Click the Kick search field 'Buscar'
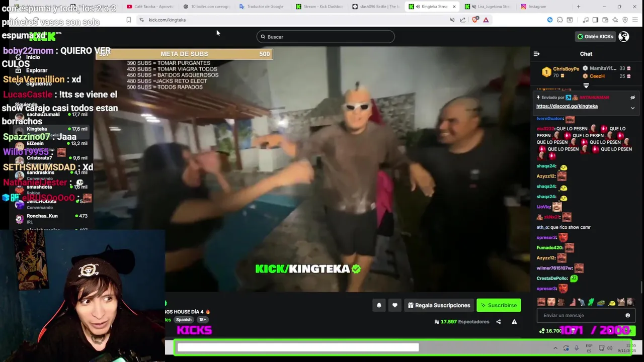The height and width of the screenshot is (362, 644). click(x=326, y=37)
